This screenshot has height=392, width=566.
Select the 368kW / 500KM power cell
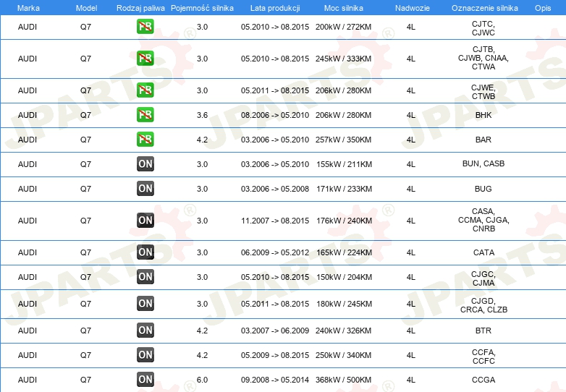[x=344, y=380]
